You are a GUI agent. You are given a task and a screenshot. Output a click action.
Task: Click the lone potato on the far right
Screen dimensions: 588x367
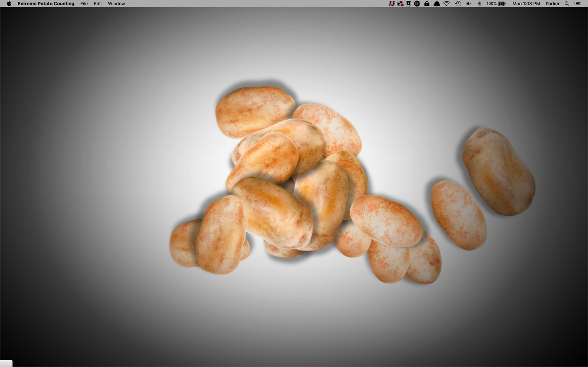[x=497, y=171]
